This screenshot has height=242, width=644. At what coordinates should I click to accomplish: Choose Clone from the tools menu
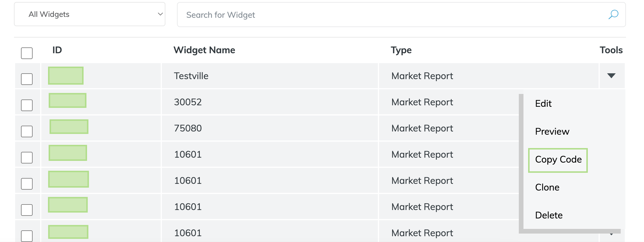click(547, 187)
